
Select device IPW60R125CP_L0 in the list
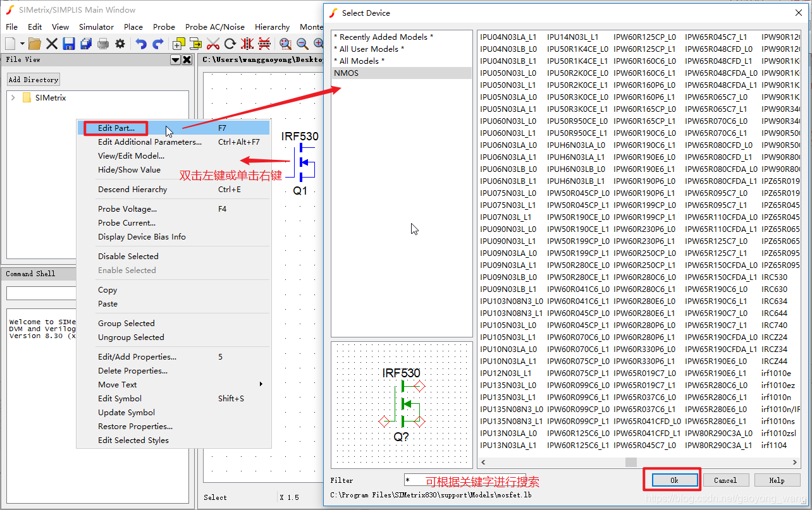(x=644, y=37)
